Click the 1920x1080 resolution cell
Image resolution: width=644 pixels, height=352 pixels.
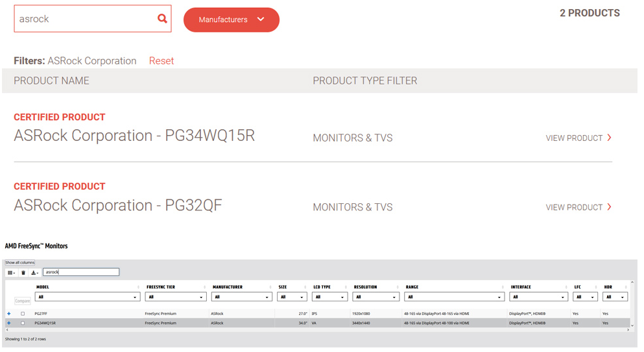[x=361, y=313]
